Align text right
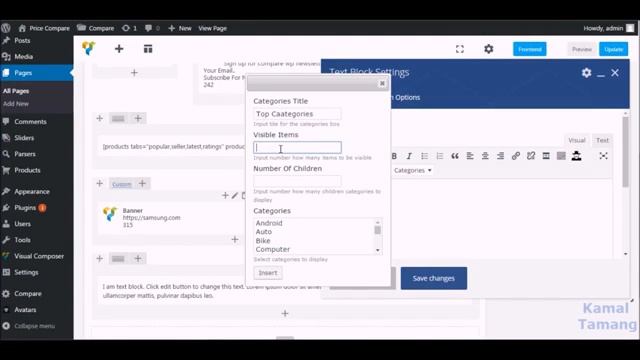This screenshot has width=640, height=360. (x=500, y=156)
